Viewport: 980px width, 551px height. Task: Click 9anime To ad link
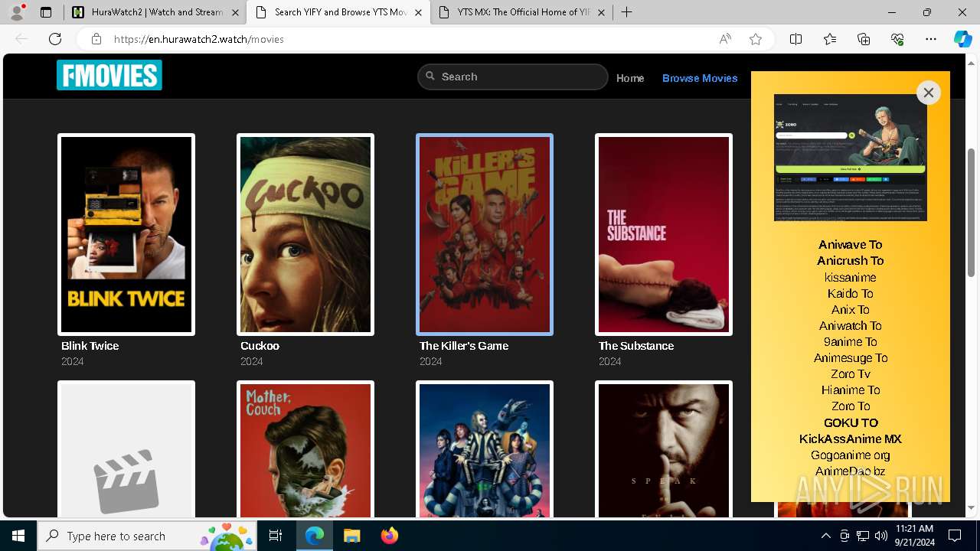850,341
